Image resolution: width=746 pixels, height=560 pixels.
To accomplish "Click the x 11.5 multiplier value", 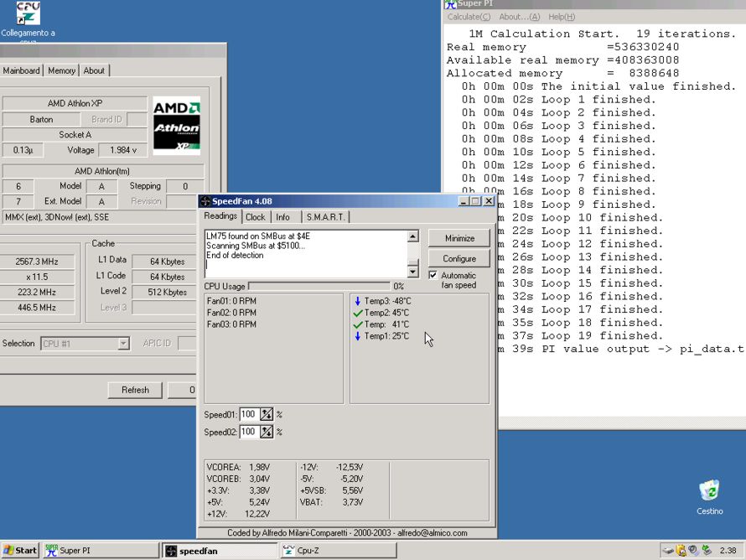I will tap(37, 277).
